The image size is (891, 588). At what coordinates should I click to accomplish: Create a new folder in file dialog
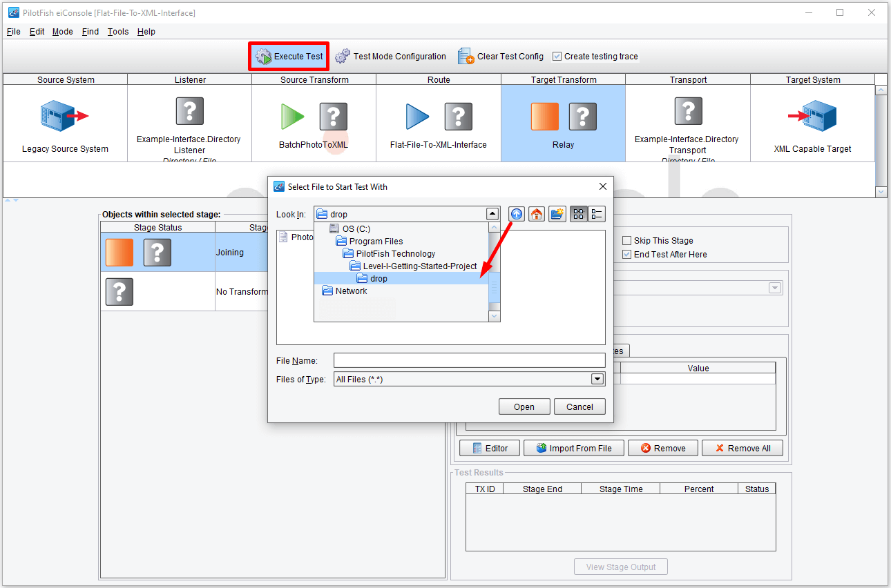557,214
